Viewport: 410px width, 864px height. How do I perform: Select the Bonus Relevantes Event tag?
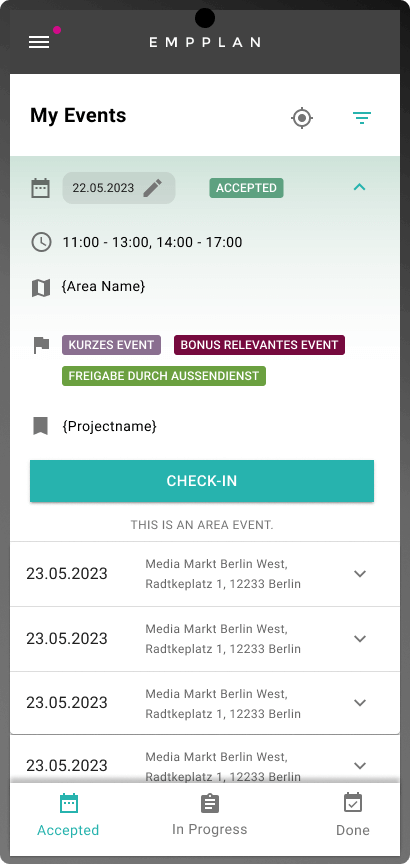pyautogui.click(x=260, y=345)
